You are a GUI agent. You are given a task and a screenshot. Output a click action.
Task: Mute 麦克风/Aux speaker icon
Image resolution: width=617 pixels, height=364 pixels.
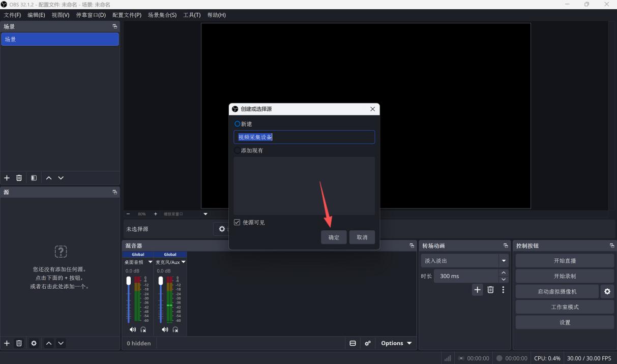pyautogui.click(x=165, y=329)
